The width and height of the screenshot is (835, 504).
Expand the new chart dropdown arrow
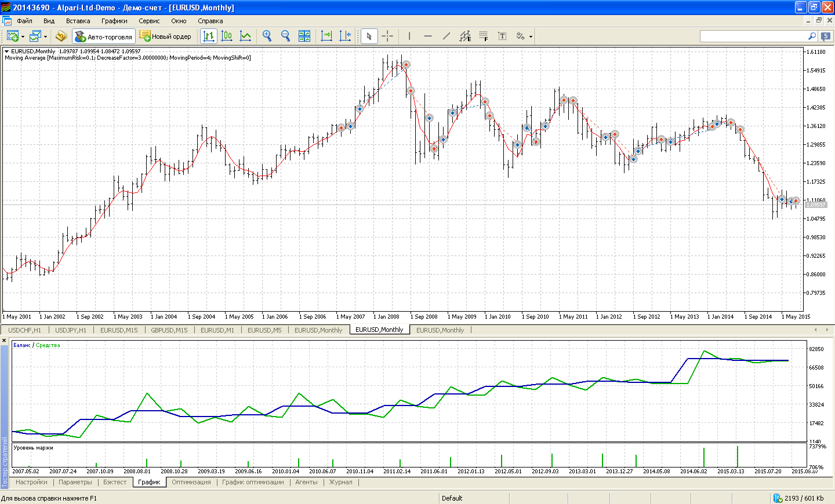coord(23,36)
